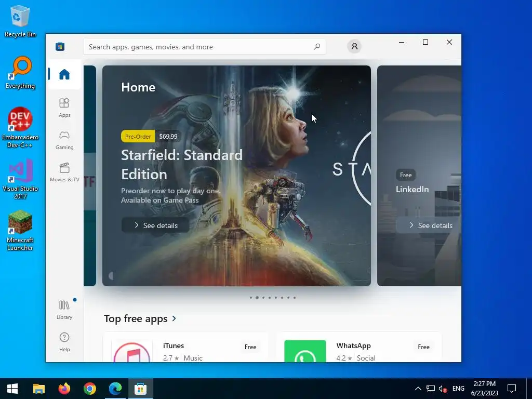Screen dimensions: 532x399
Task: Open the clock showing 2:27 PM
Action: tap(485, 389)
